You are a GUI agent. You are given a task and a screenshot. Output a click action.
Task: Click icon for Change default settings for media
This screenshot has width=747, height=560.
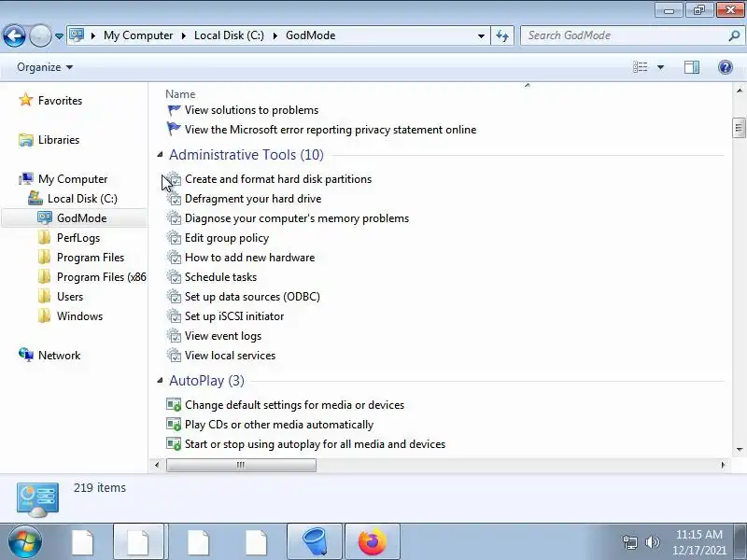[x=174, y=405]
